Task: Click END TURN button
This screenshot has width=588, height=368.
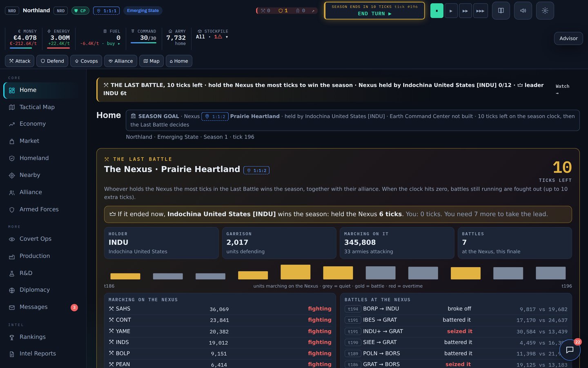Action: pos(374,11)
